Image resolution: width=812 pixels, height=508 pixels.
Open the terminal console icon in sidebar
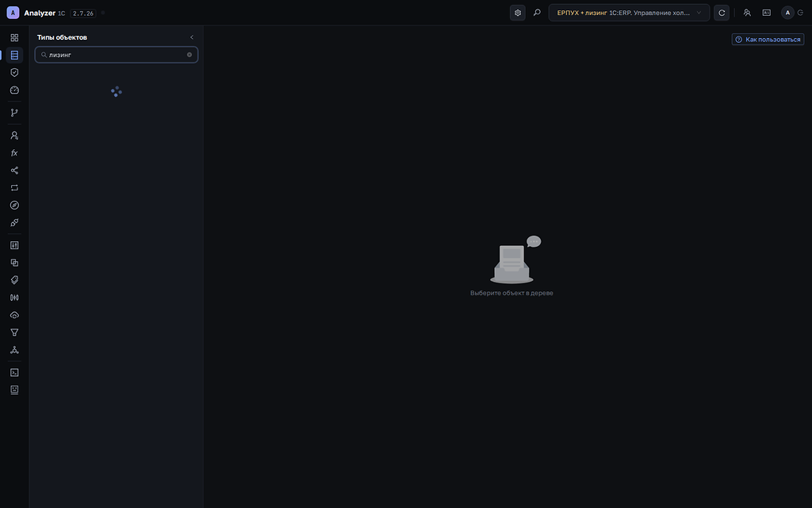(14, 373)
